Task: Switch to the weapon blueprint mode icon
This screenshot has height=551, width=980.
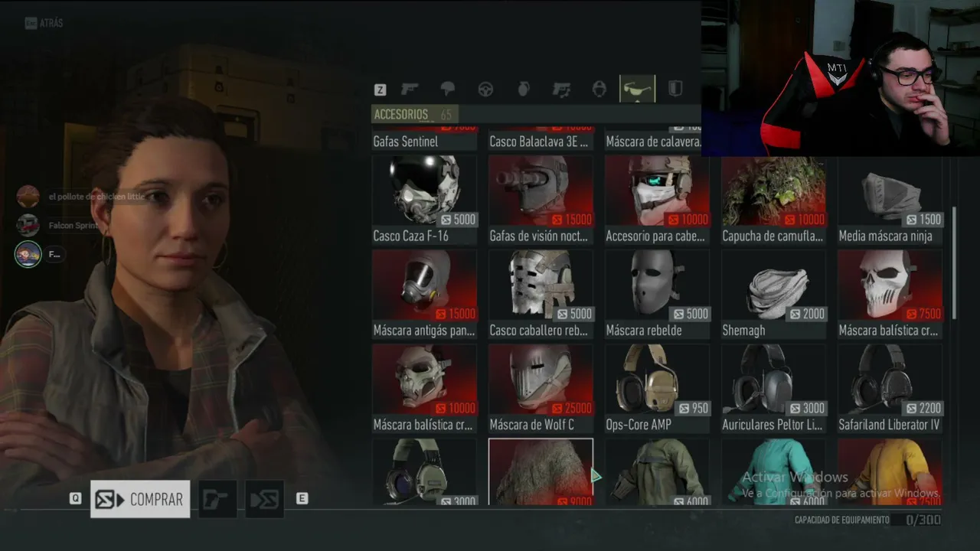Action: [217, 499]
